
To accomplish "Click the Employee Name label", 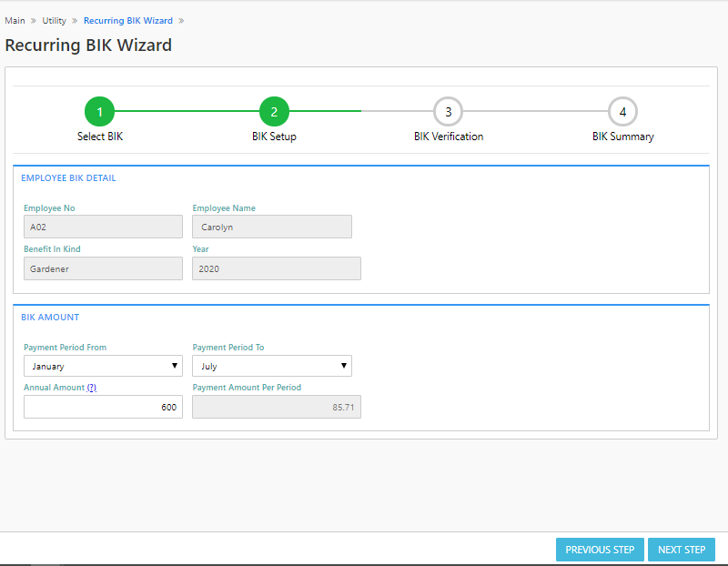I will [x=224, y=208].
